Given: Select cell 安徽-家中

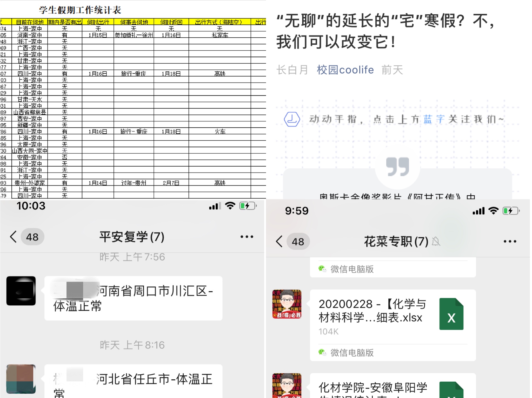Looking at the screenshot, I should tap(30, 157).
